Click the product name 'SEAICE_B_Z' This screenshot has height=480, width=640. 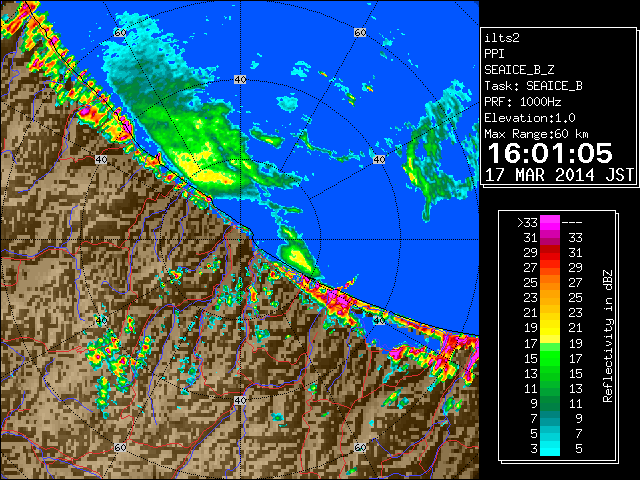point(519,70)
